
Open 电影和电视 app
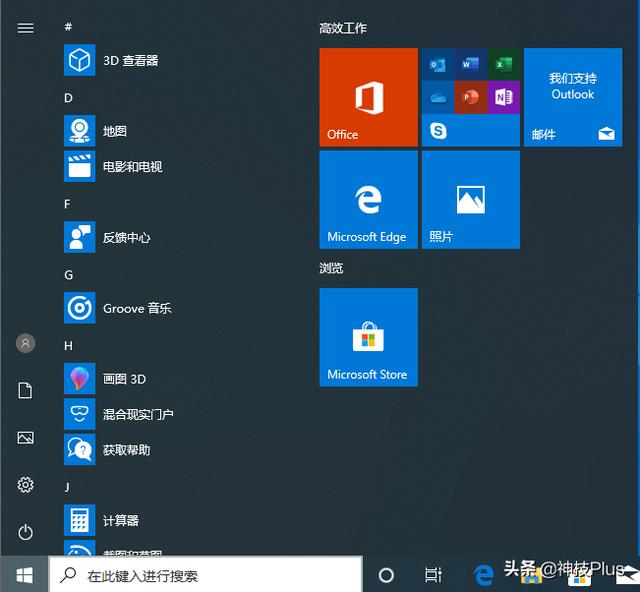tap(113, 167)
